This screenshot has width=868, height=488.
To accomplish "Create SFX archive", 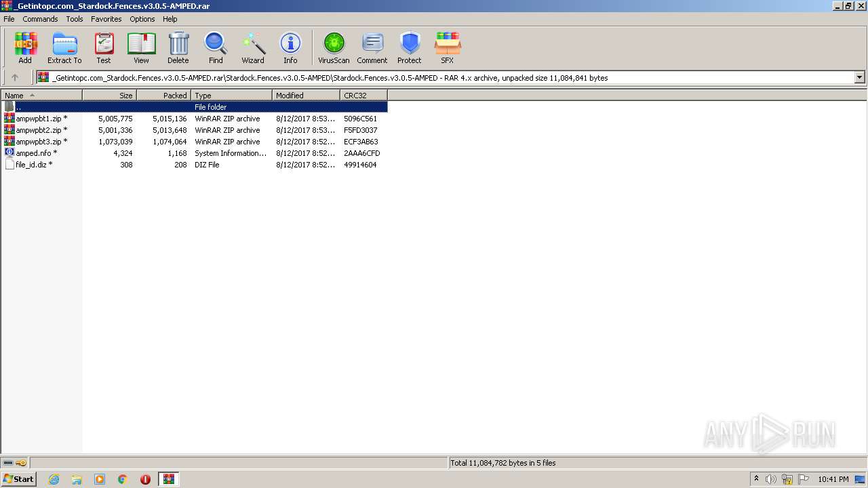I will 448,47.
